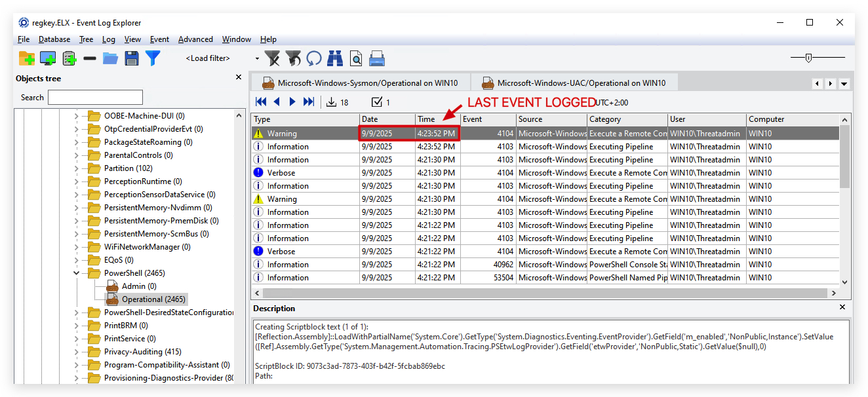The width and height of the screenshot is (868, 397).
Task: Go to next event arrow
Action: tap(292, 102)
